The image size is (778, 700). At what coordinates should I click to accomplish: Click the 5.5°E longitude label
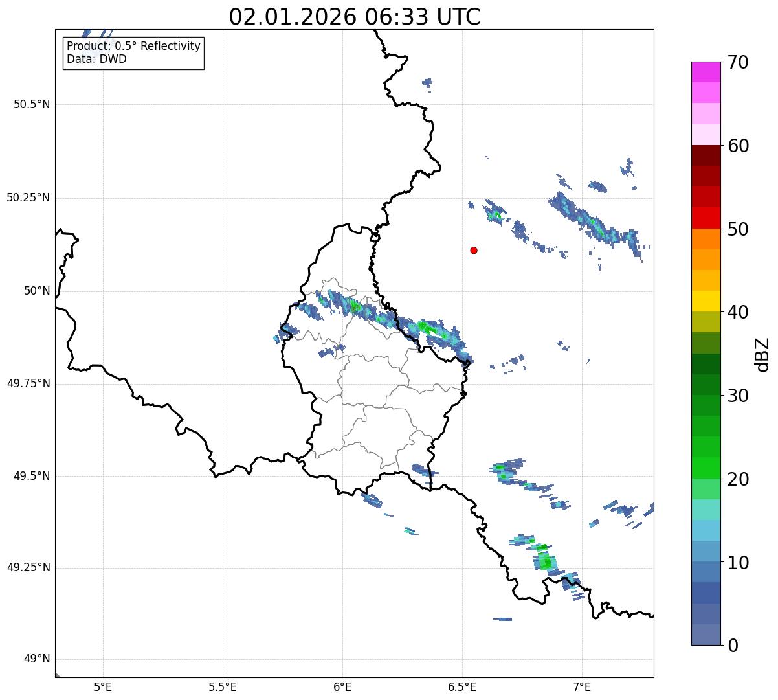(x=223, y=686)
